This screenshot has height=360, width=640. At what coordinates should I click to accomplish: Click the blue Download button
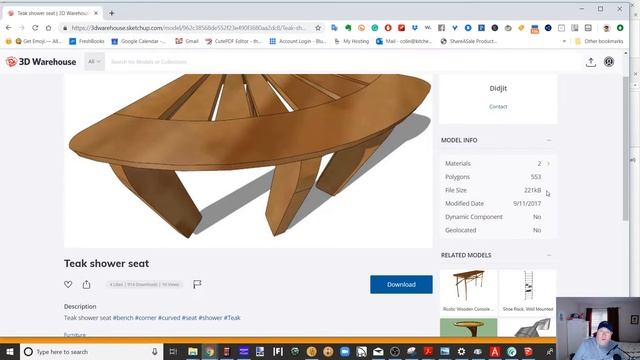click(x=401, y=284)
